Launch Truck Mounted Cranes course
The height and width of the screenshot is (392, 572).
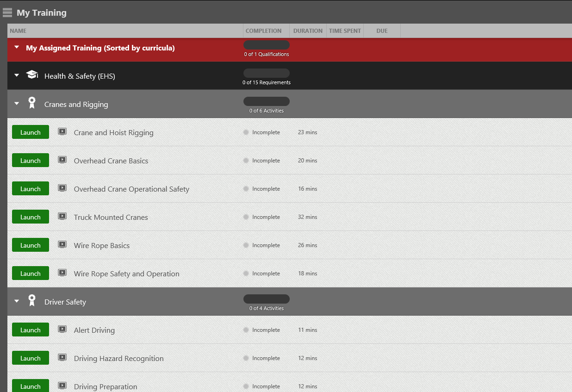coord(31,217)
